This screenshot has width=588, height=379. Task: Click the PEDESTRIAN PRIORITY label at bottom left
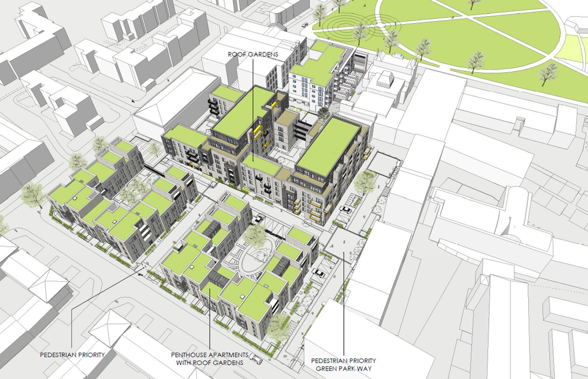click(x=72, y=355)
